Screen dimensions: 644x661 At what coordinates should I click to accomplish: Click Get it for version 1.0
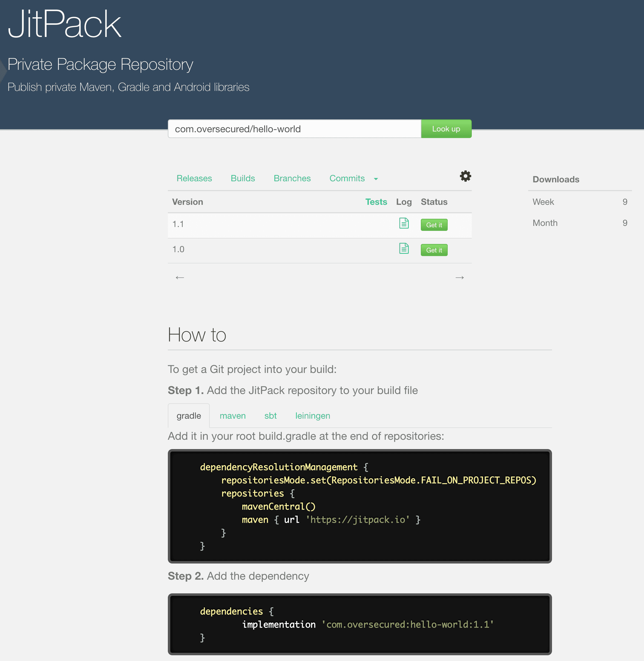point(434,250)
